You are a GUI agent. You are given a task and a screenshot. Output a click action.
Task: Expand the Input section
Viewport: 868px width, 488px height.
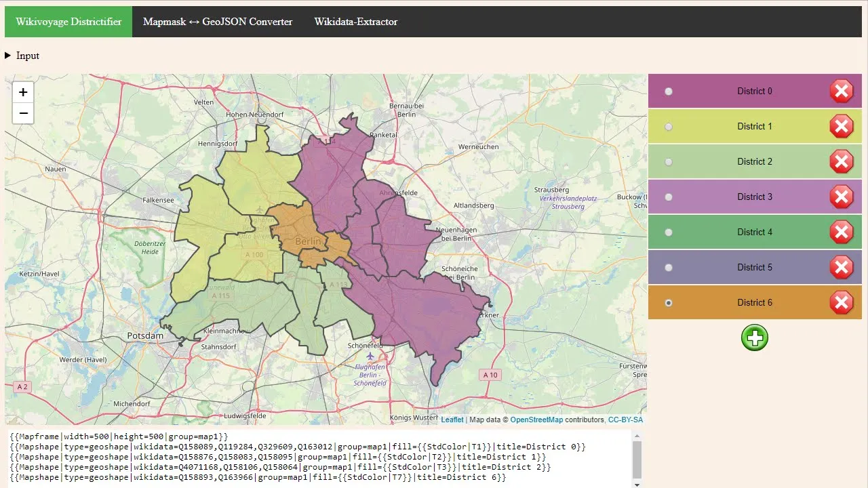pos(22,56)
